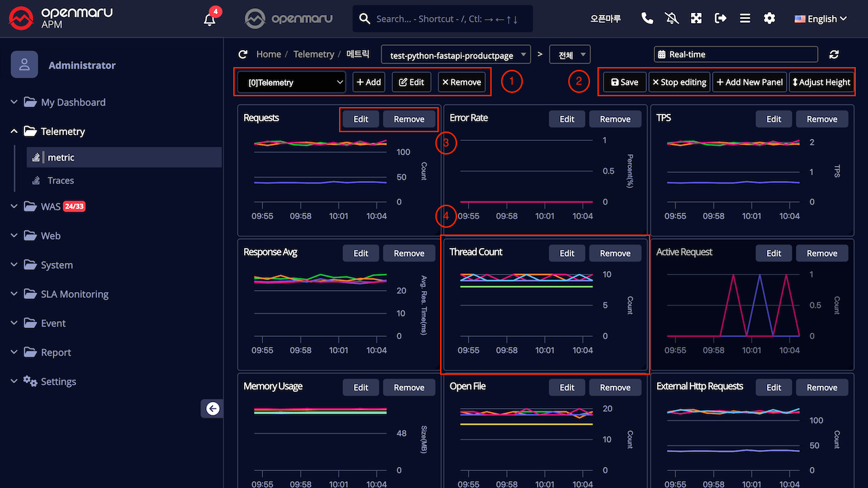This screenshot has height=488, width=868.
Task: Expand the WAS folder in sidebar
Action: (x=51, y=207)
